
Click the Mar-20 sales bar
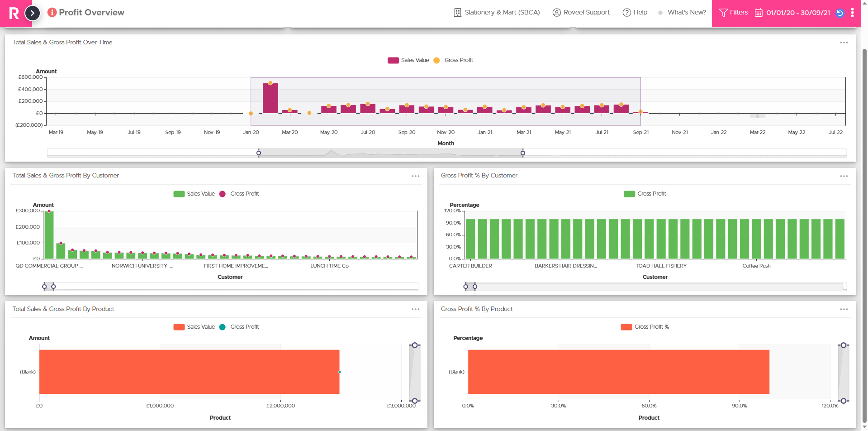(x=290, y=111)
